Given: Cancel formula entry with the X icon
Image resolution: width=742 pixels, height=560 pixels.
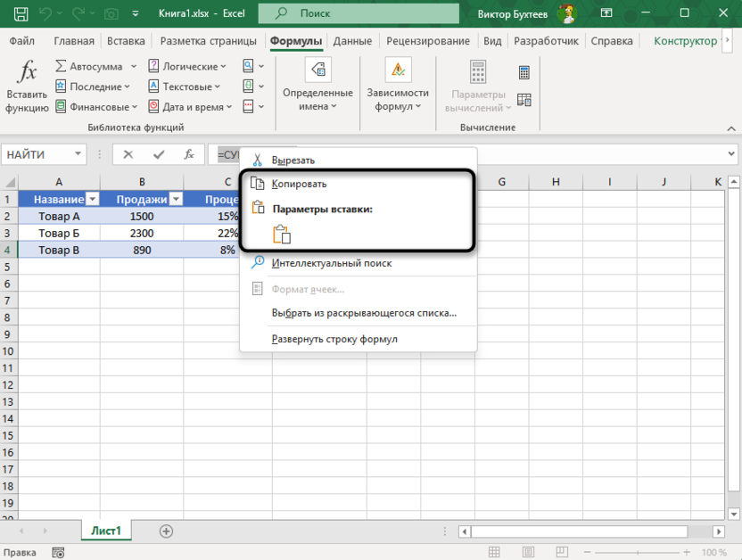Looking at the screenshot, I should pos(128,154).
